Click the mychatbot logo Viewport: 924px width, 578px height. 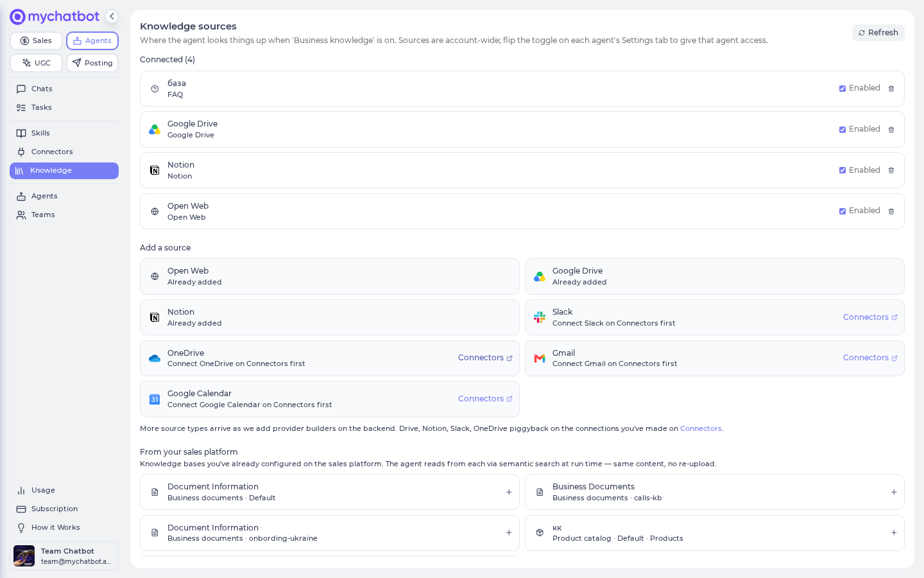coord(55,17)
